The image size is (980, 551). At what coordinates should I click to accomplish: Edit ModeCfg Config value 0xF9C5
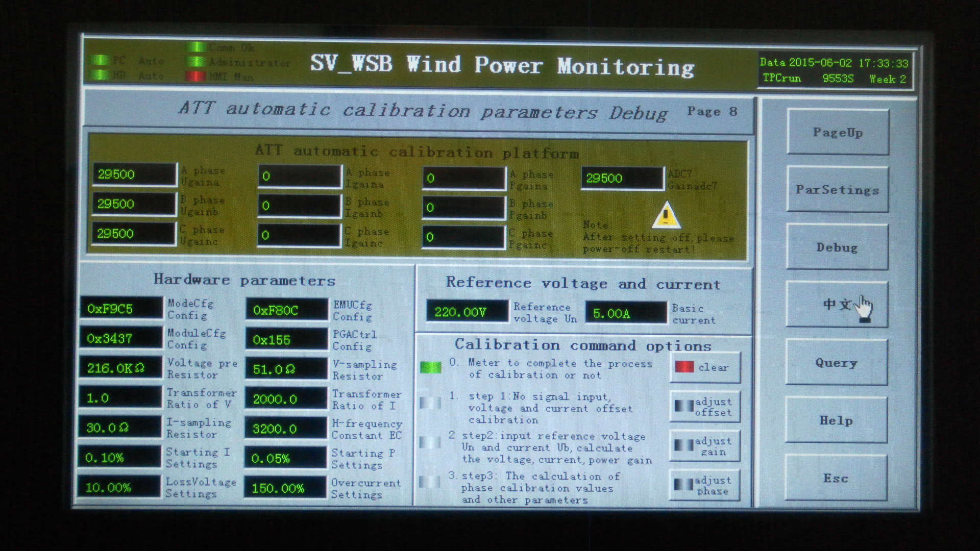[121, 309]
